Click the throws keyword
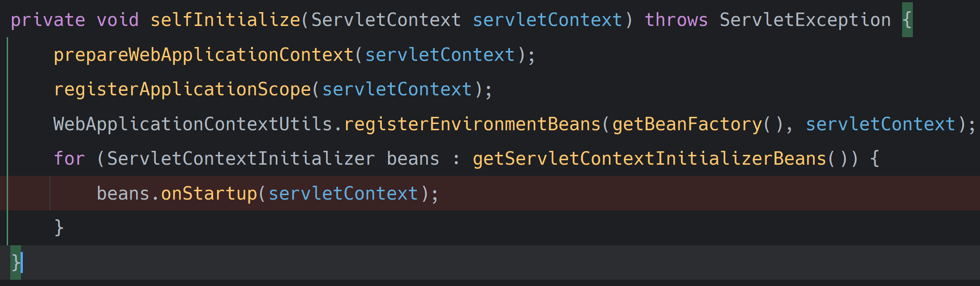The image size is (980, 286). (x=676, y=20)
